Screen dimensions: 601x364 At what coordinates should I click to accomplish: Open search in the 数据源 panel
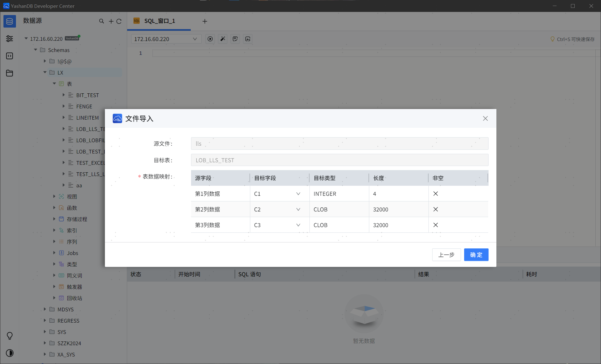pyautogui.click(x=101, y=21)
